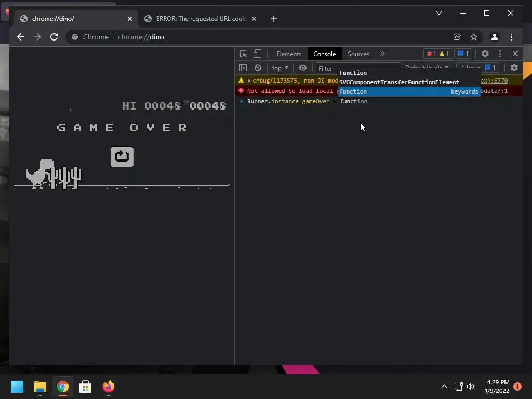Select the inspect element picker icon
The height and width of the screenshot is (399, 532).
(243, 54)
